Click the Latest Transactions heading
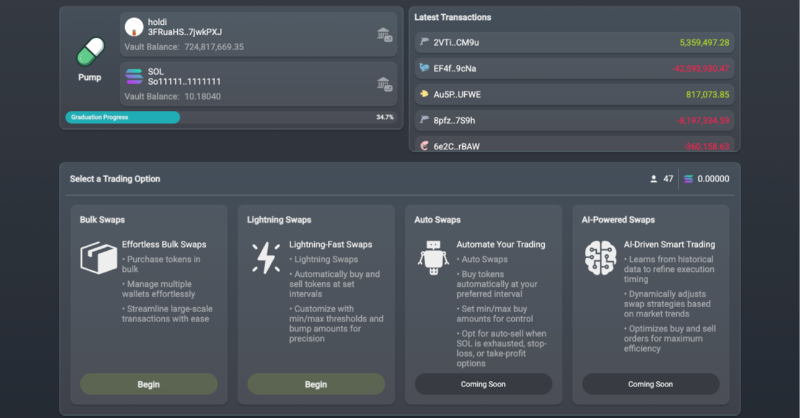 [x=453, y=17]
